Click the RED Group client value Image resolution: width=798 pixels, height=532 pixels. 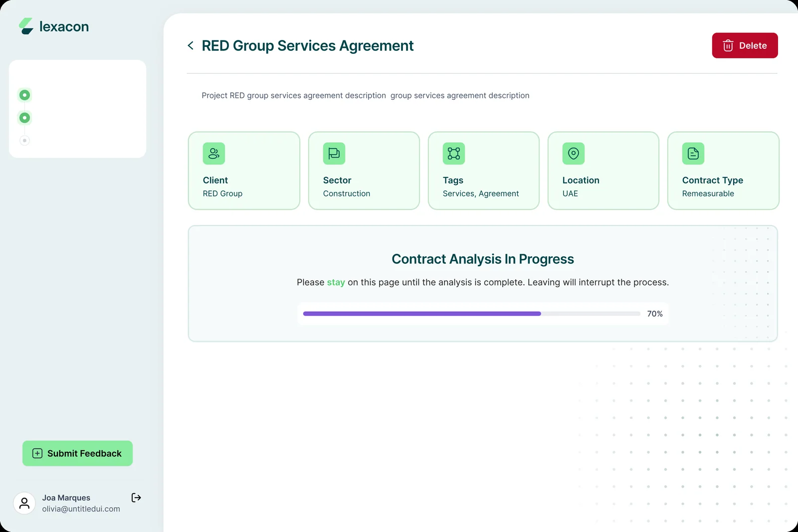pyautogui.click(x=222, y=193)
